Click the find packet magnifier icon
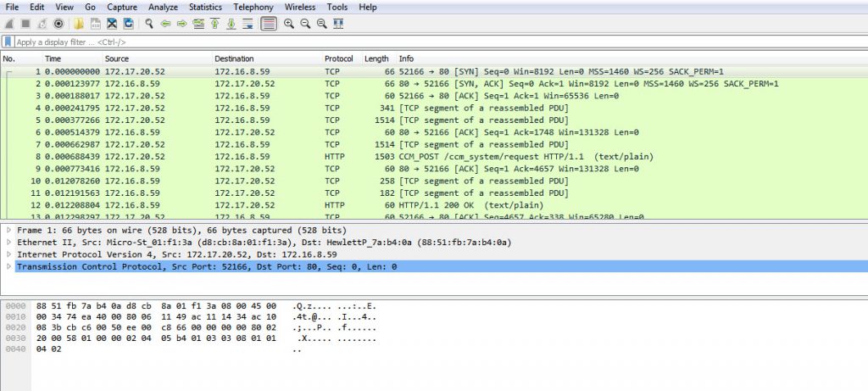 coord(149,24)
